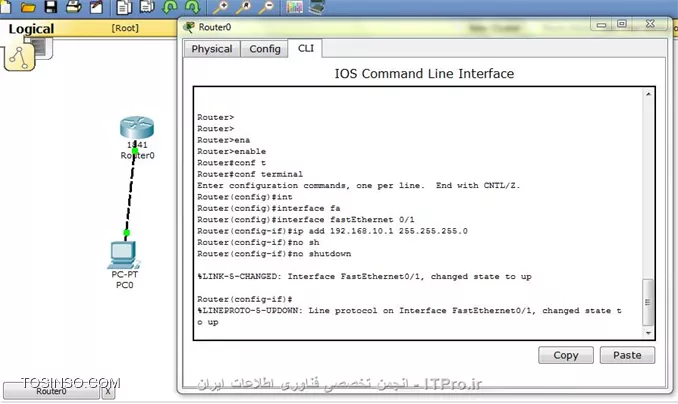
Task: Click the '%LINK-5-CHANGED' message line
Action: click(x=365, y=276)
